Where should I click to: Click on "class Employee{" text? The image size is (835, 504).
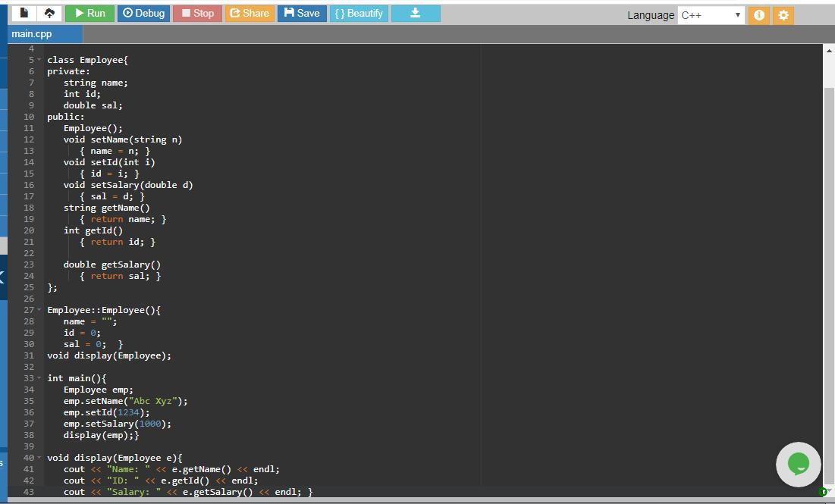[87, 60]
